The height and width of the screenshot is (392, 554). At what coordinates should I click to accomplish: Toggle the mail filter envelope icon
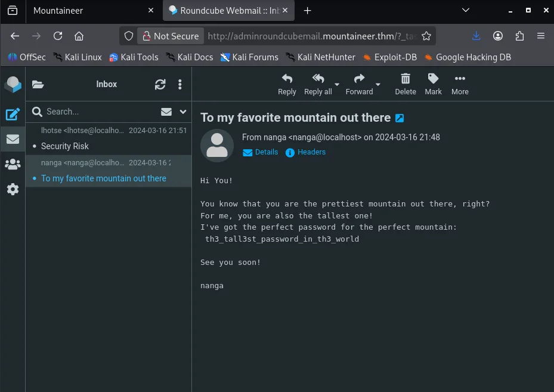pyautogui.click(x=166, y=112)
